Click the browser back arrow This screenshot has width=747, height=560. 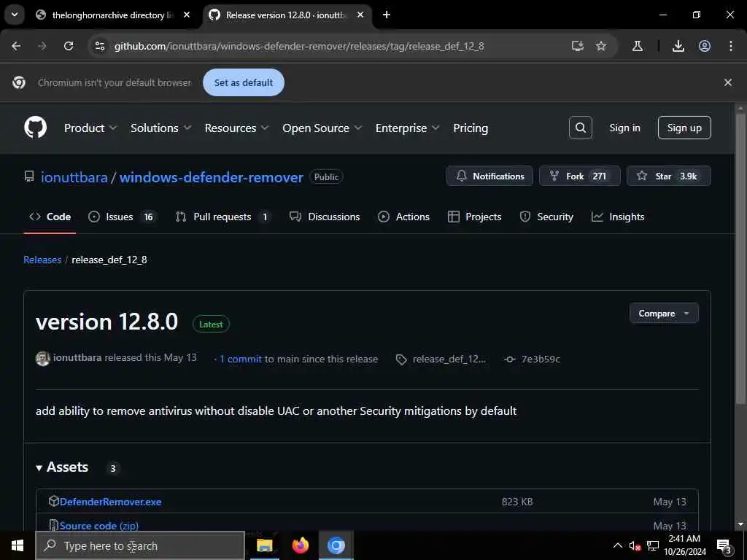coord(16,46)
